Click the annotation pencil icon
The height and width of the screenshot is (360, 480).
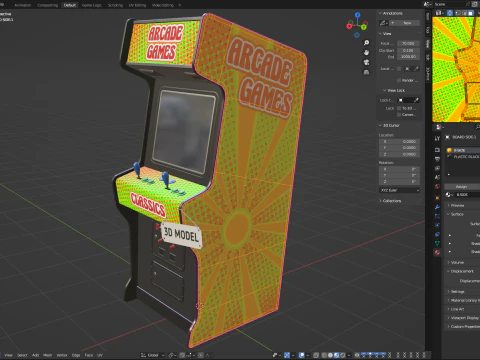click(x=383, y=23)
